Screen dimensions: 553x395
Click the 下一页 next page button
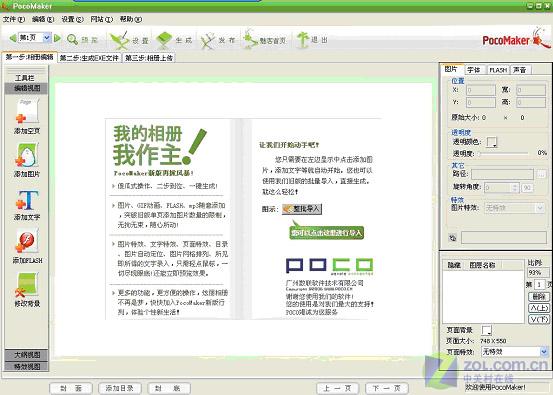(x=387, y=388)
